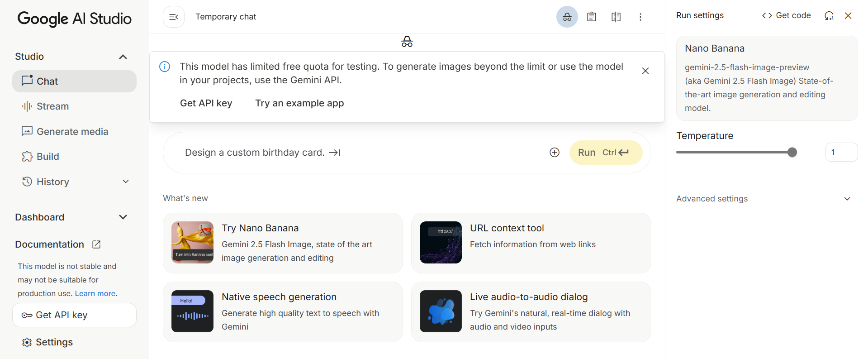
Task: Click the sidebar Get API key button
Action: pyautogui.click(x=74, y=315)
